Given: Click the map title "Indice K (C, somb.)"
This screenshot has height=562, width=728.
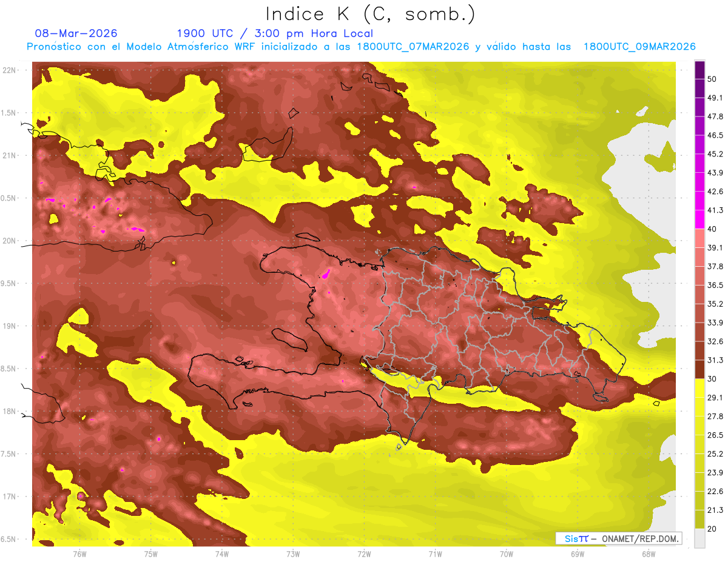Looking at the screenshot, I should pyautogui.click(x=370, y=14).
